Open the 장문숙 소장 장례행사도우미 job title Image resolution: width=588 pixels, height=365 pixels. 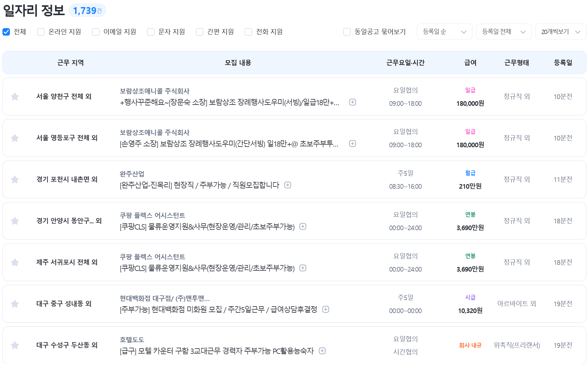[230, 102]
